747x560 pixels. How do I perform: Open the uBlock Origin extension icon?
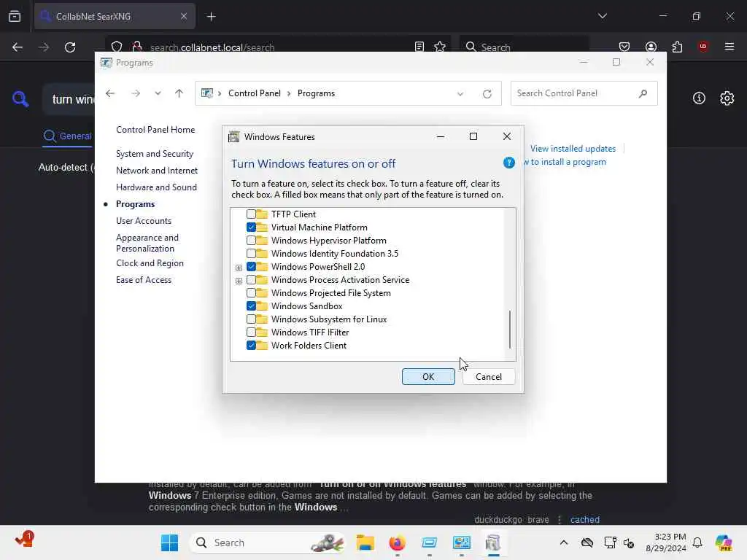click(703, 47)
